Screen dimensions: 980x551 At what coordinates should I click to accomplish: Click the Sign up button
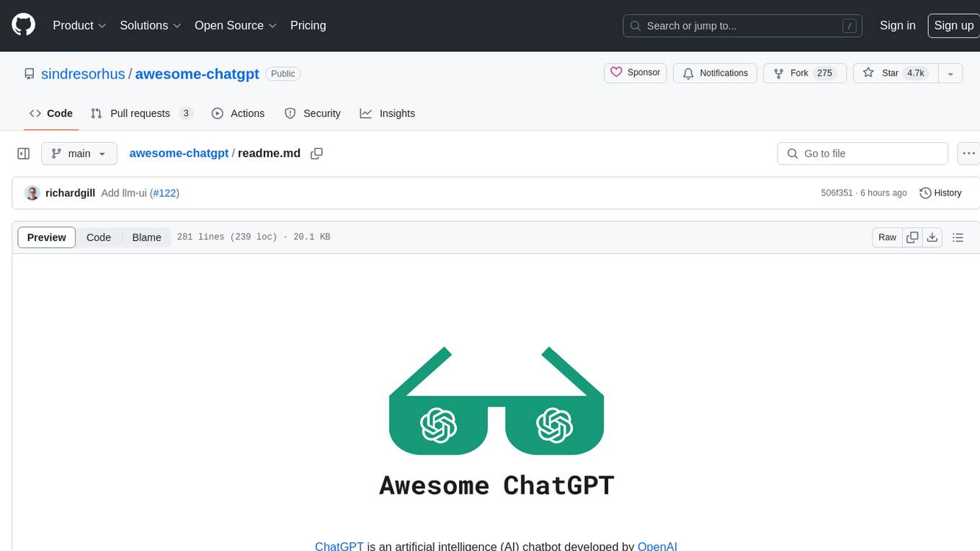pyautogui.click(x=953, y=25)
